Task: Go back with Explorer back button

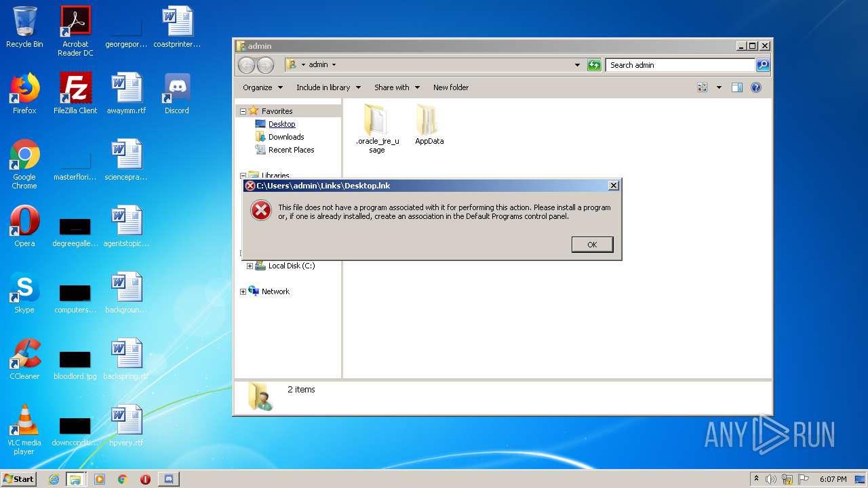Action: coord(247,65)
